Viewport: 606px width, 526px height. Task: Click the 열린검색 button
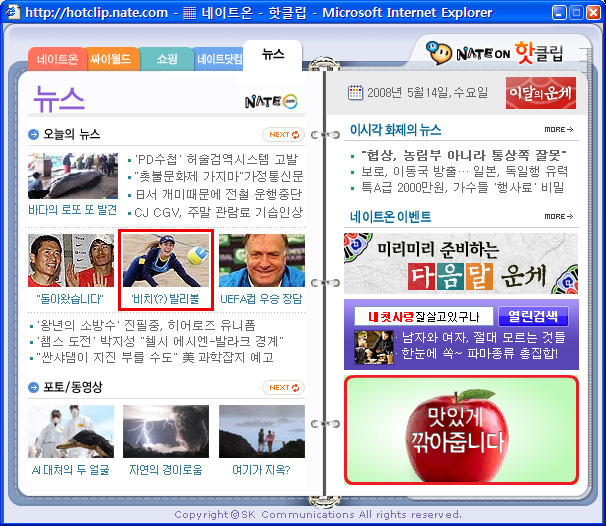(x=533, y=317)
